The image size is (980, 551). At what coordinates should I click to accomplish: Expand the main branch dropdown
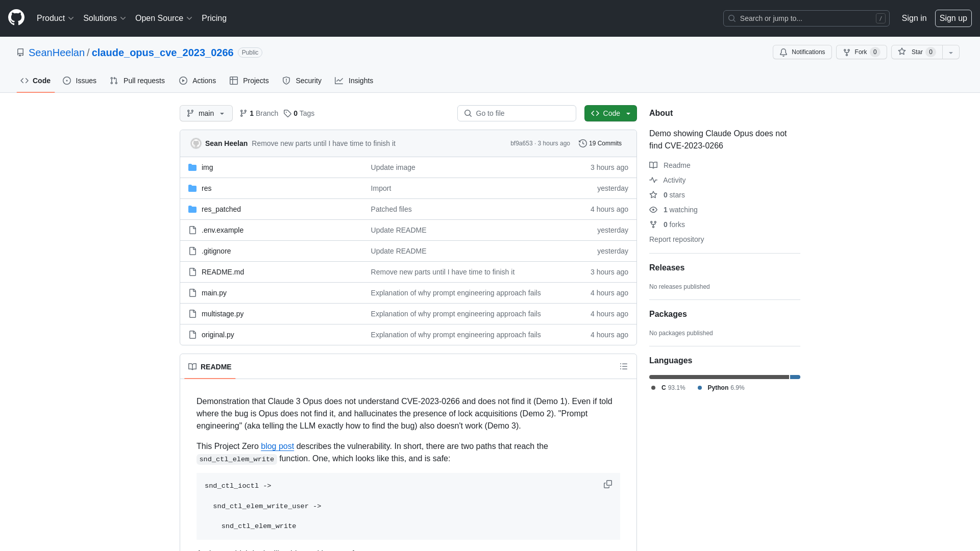coord(206,113)
